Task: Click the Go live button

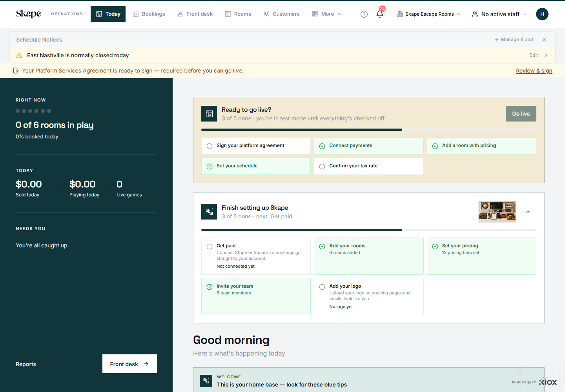Action: point(521,114)
